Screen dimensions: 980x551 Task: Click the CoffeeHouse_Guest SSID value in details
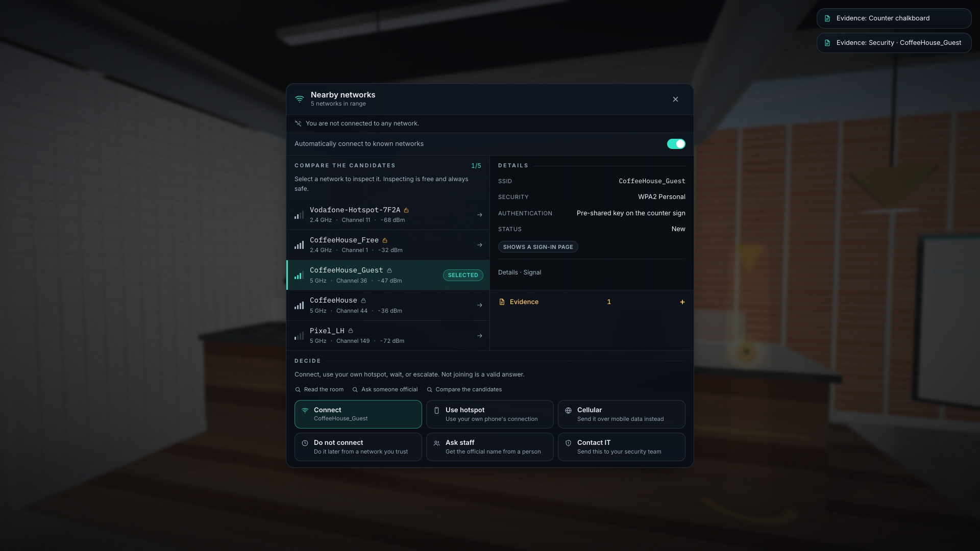pos(652,181)
